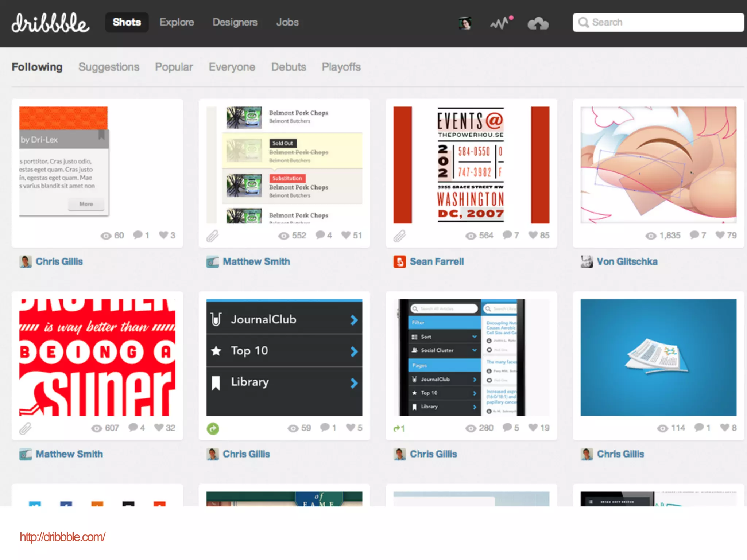Click Chris Gillis avatar under Dri-Lex shot

[26, 262]
